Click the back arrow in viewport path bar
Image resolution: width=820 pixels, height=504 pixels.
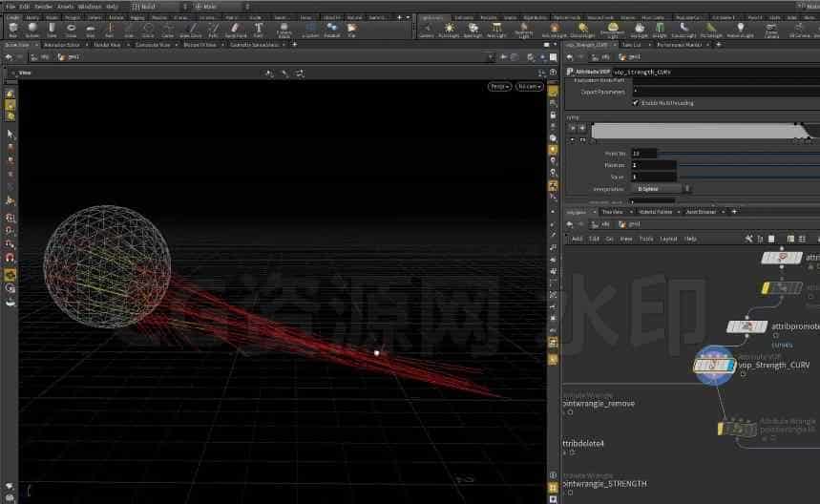tap(9, 57)
